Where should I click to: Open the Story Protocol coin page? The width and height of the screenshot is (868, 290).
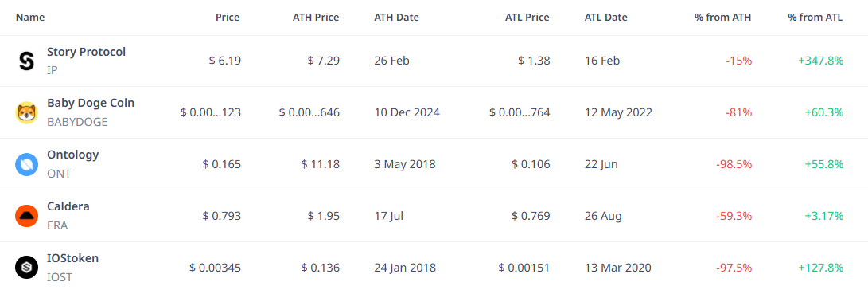tap(87, 52)
